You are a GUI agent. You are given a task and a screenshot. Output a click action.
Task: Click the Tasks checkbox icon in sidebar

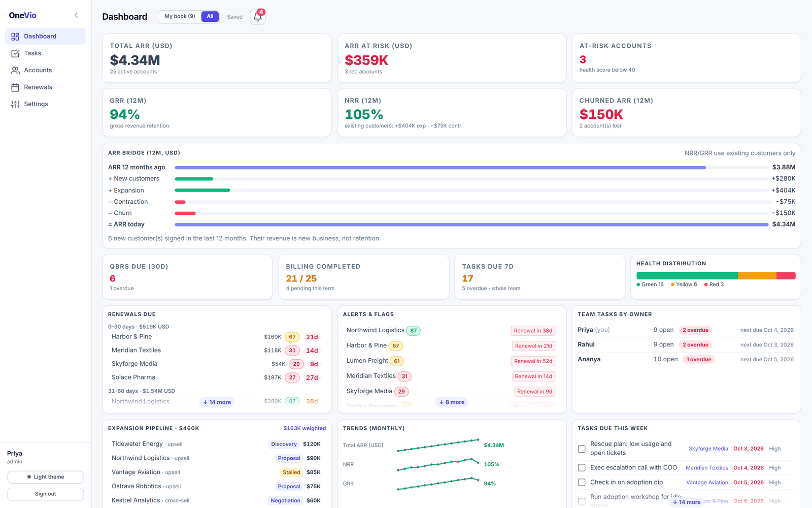[x=15, y=53]
